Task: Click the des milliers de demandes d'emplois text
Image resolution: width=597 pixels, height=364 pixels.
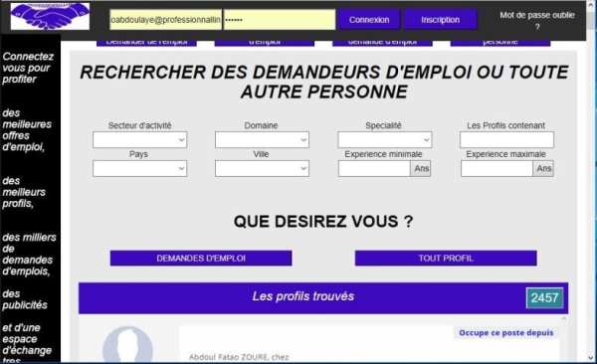Action: (x=29, y=254)
